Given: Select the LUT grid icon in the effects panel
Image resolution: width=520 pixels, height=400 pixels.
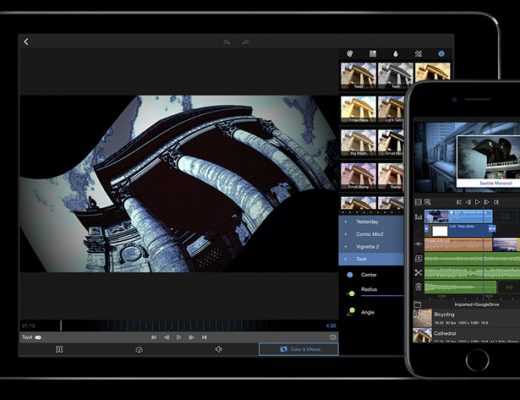Looking at the screenshot, I should pyautogui.click(x=373, y=54).
